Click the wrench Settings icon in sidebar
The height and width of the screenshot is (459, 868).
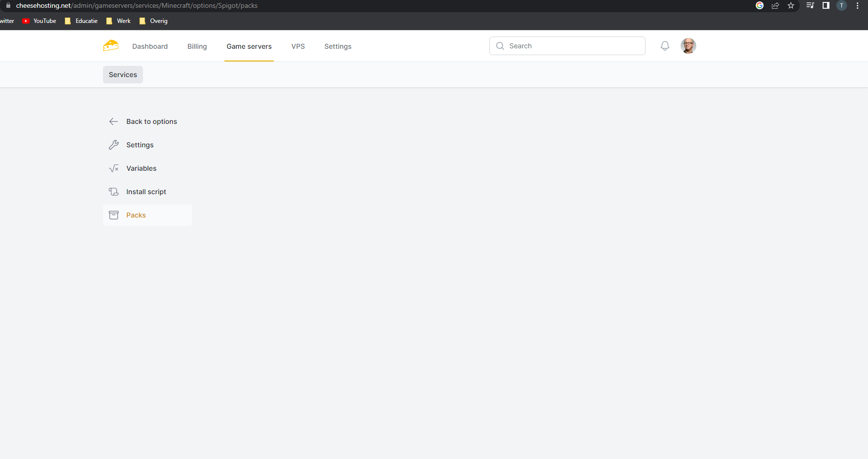click(114, 145)
